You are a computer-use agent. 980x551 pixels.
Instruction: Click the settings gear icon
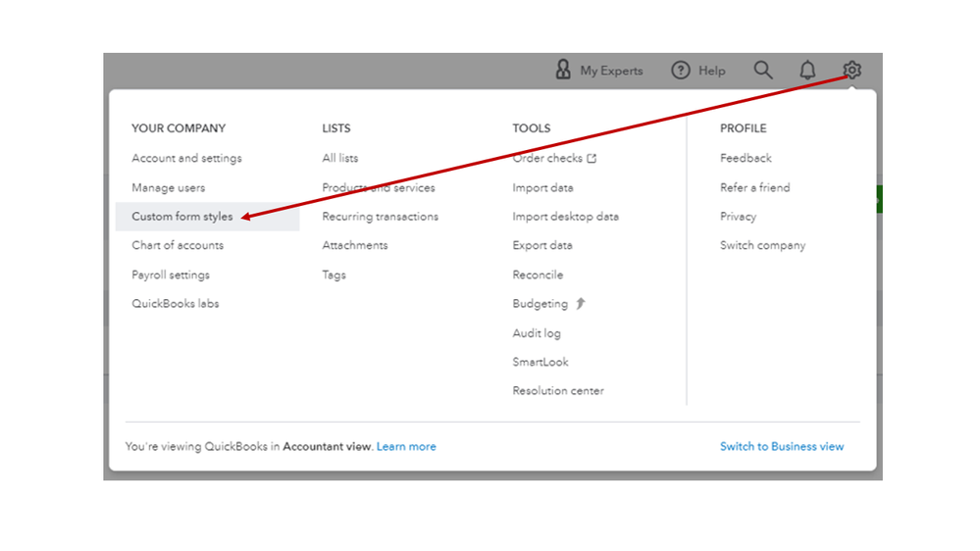[x=851, y=70]
